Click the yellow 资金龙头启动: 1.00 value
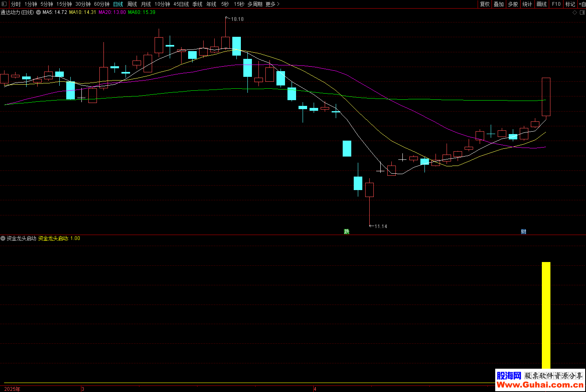Screen dimensions: 586x392 tap(59, 238)
